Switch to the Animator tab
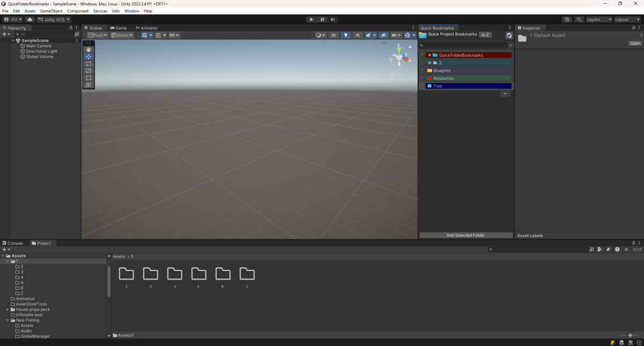The image size is (644, 346). point(147,28)
